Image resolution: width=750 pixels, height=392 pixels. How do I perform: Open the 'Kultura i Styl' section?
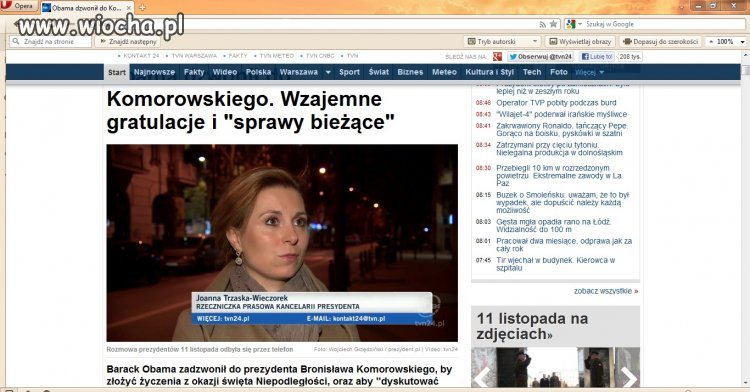pos(489,72)
